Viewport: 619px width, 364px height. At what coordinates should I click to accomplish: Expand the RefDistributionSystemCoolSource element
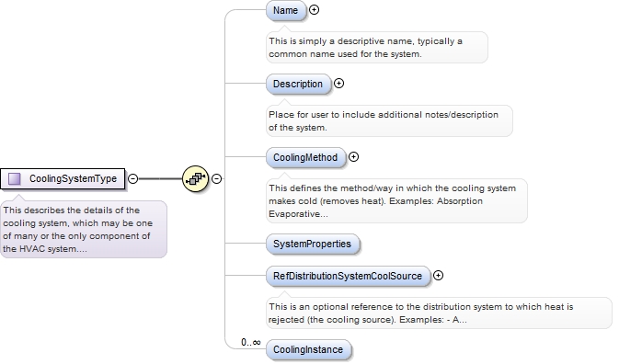point(438,275)
